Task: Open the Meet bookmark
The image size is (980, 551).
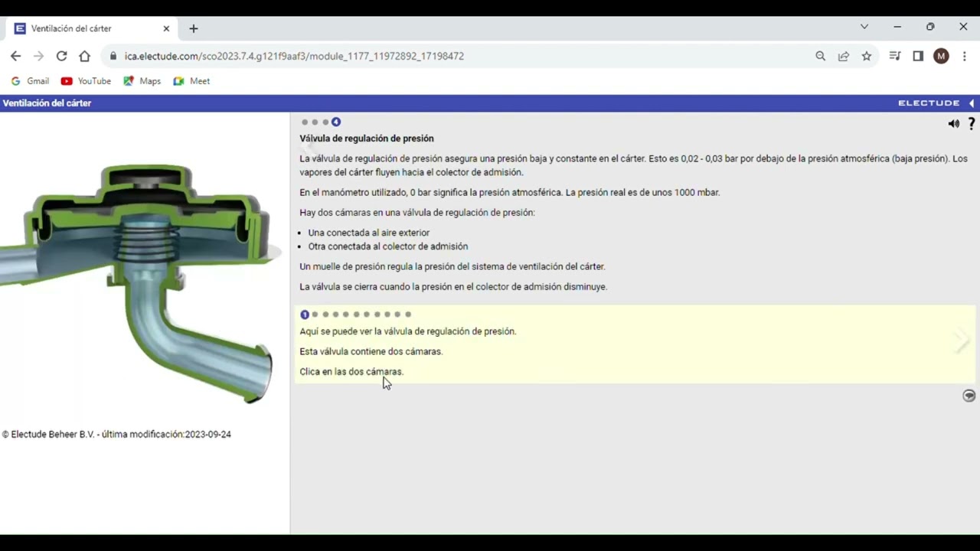Action: tap(191, 81)
